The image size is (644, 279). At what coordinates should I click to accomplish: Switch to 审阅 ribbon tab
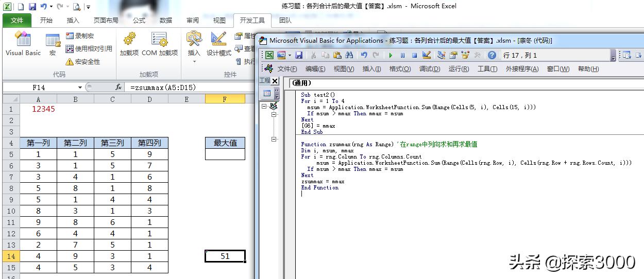(x=193, y=21)
